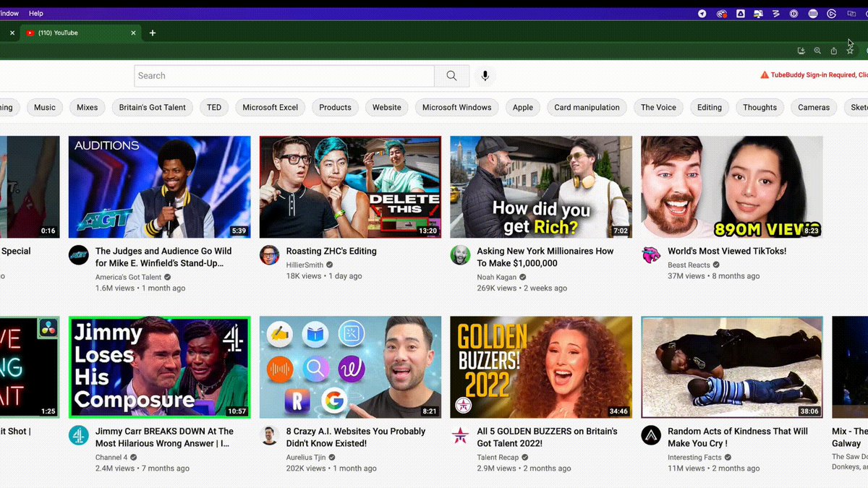Click the Elgato-style G menu bar icon
This screenshot has height=488, width=868.
point(832,13)
